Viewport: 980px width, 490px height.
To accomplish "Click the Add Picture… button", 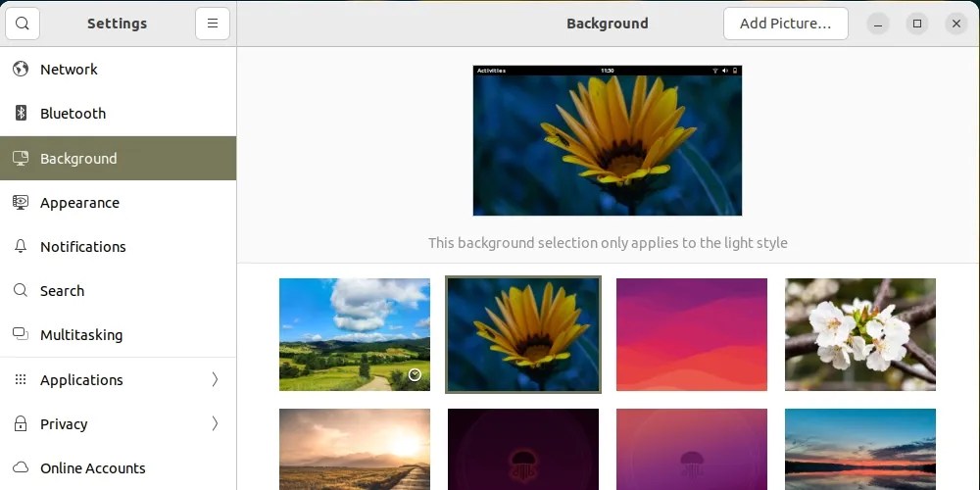I will click(x=786, y=24).
